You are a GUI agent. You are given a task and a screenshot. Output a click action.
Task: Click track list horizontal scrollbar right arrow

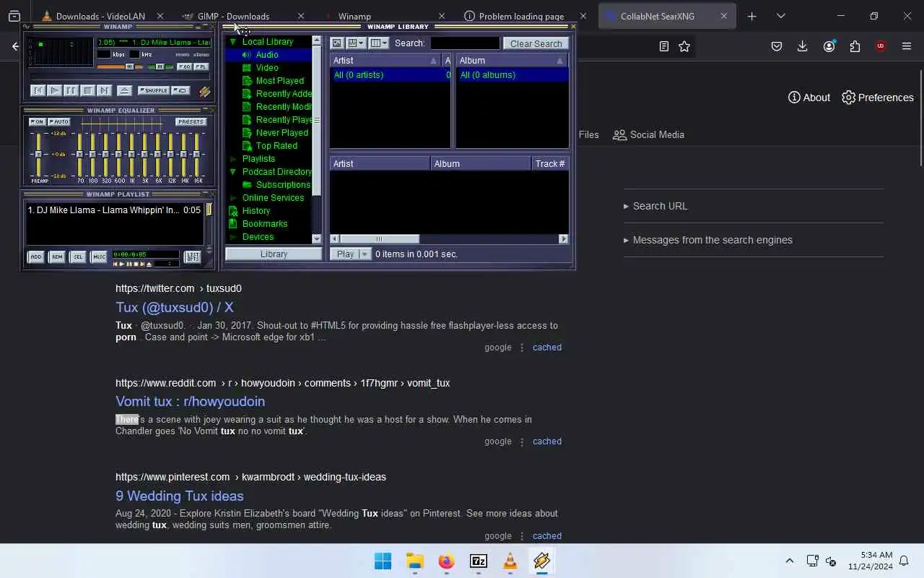(564, 239)
